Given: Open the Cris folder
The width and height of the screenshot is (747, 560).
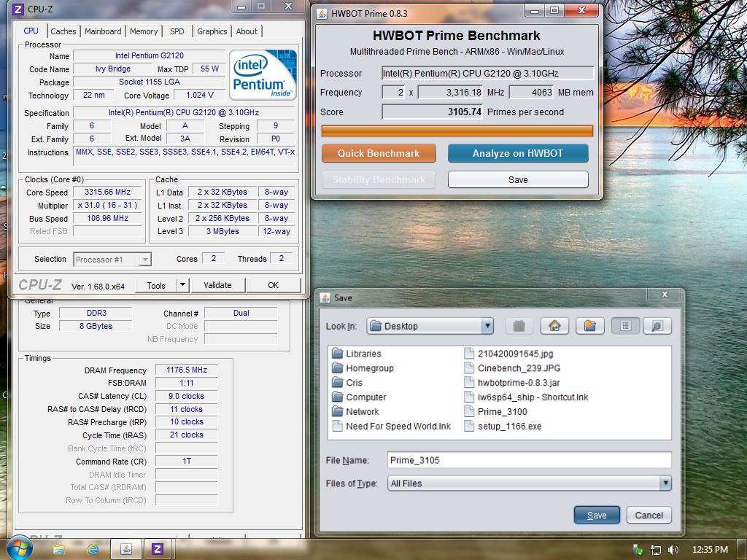Looking at the screenshot, I should click(347, 382).
